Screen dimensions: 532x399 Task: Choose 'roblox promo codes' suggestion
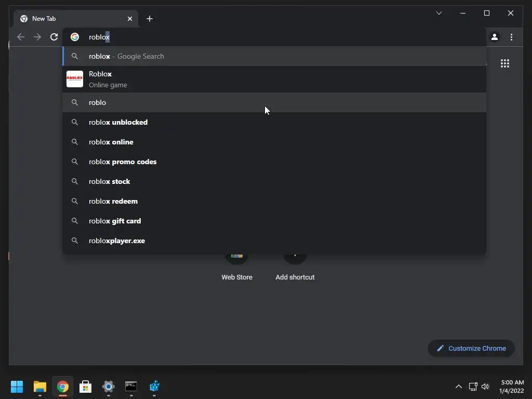(274, 162)
